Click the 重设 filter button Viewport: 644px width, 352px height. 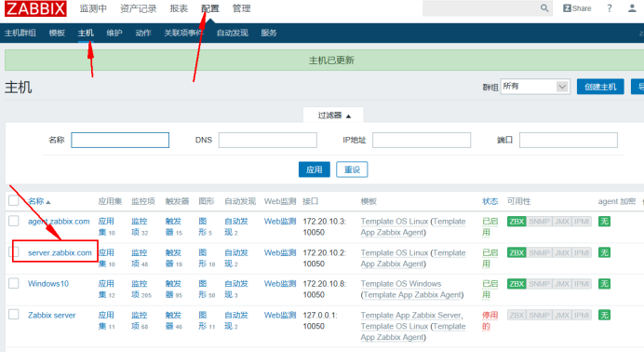click(x=352, y=169)
